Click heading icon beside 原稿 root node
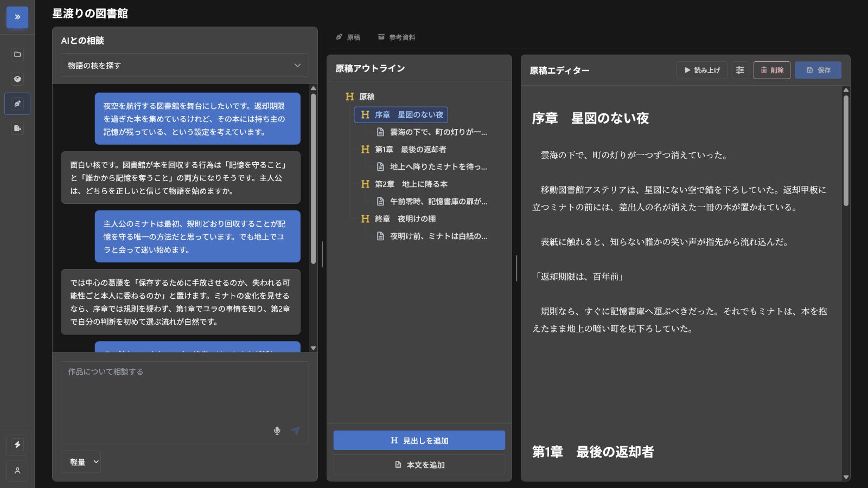Viewport: 868px width, 488px height. (349, 97)
